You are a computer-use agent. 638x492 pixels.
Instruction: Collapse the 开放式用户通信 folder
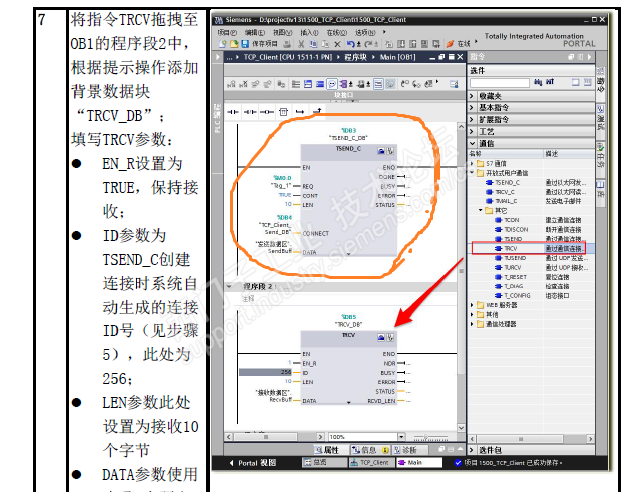click(472, 173)
